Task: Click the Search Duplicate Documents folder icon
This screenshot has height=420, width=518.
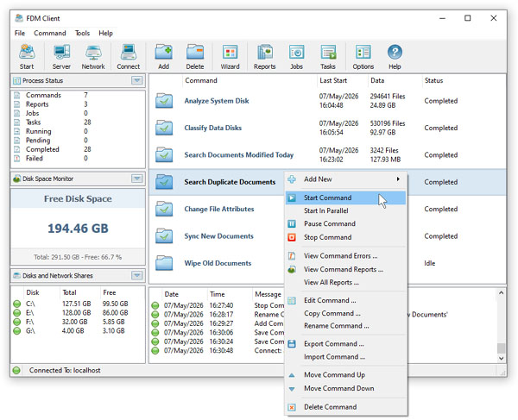Action: [x=164, y=182]
